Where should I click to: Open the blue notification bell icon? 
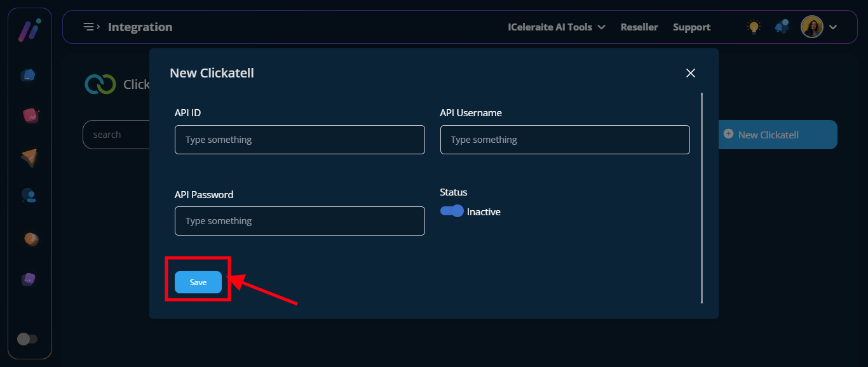click(x=782, y=27)
